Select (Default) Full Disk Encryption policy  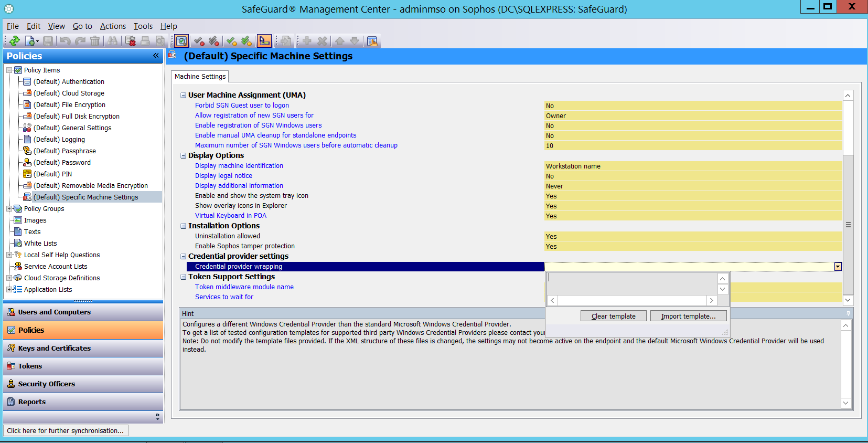(x=77, y=117)
